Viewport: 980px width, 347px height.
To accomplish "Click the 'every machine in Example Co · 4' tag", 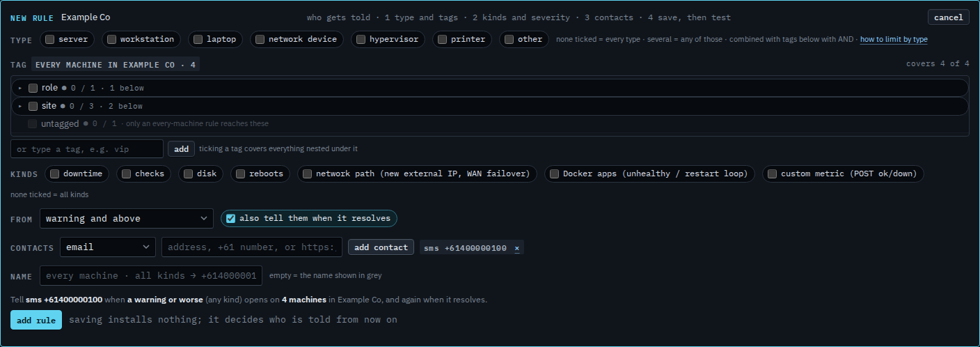I will [x=116, y=64].
